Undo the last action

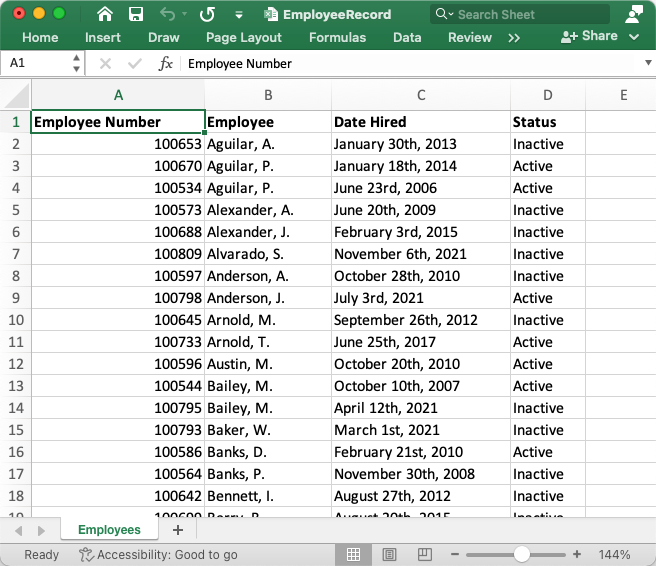click(x=167, y=14)
